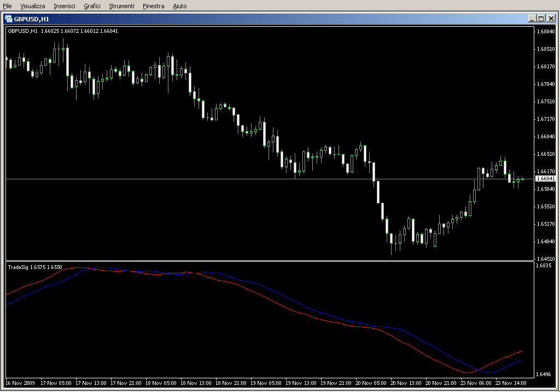Minimize the GBPUSD,H1 chart window
Screen dimensions: 560x392
point(532,19)
